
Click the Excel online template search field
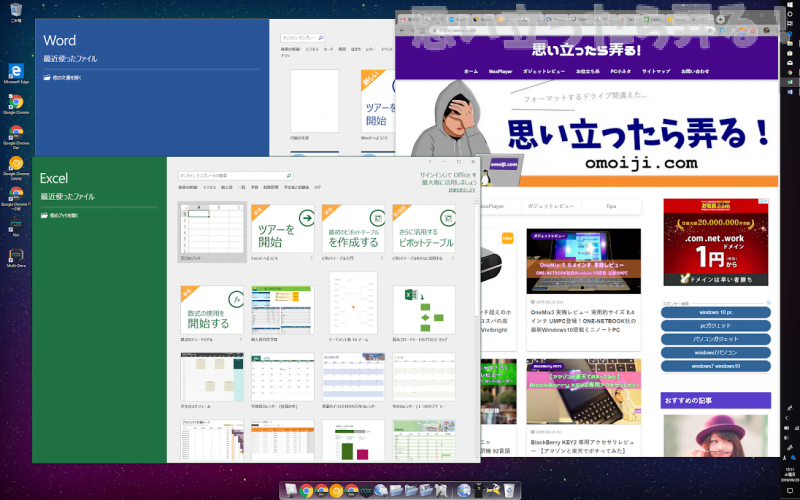[x=235, y=176]
